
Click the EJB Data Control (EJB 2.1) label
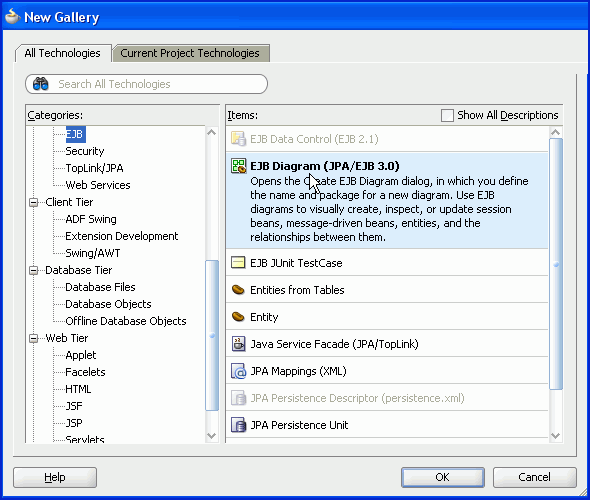pyautogui.click(x=314, y=139)
